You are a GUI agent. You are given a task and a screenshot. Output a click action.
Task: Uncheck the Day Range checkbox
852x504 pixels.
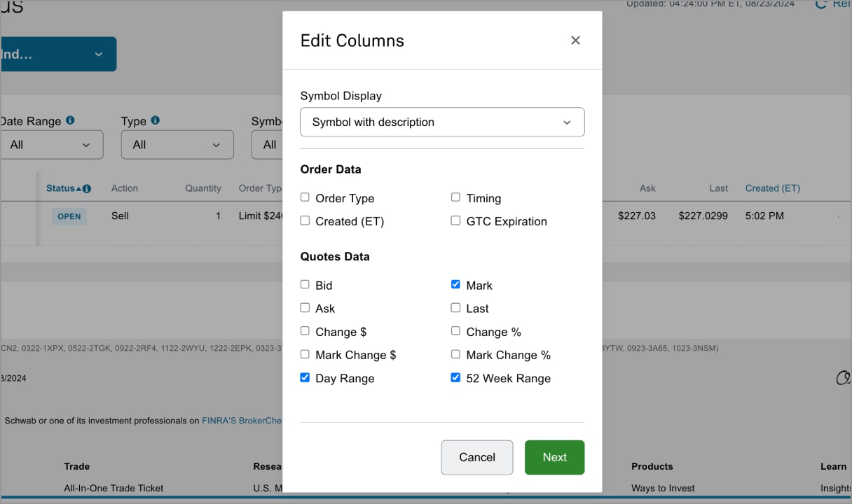pyautogui.click(x=305, y=377)
